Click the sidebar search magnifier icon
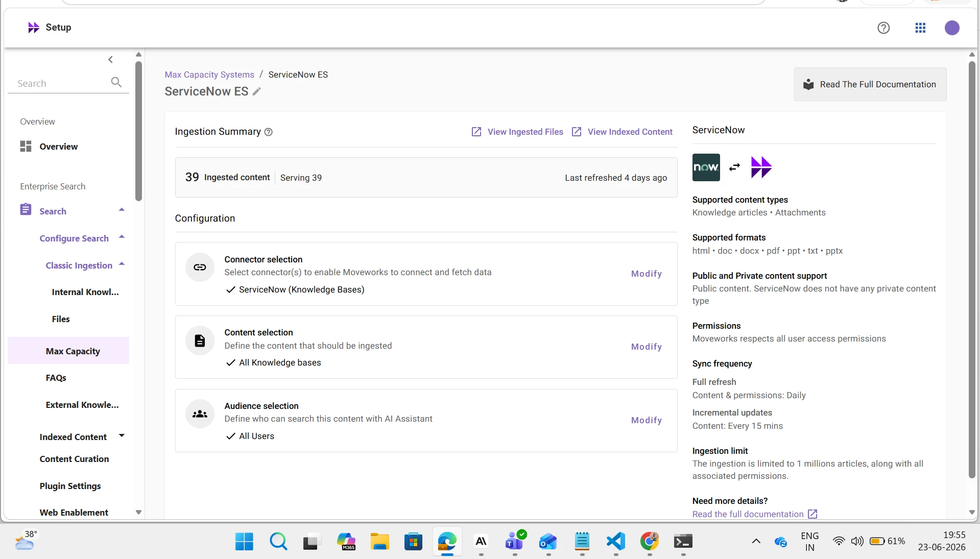Image resolution: width=980 pixels, height=559 pixels. [116, 82]
